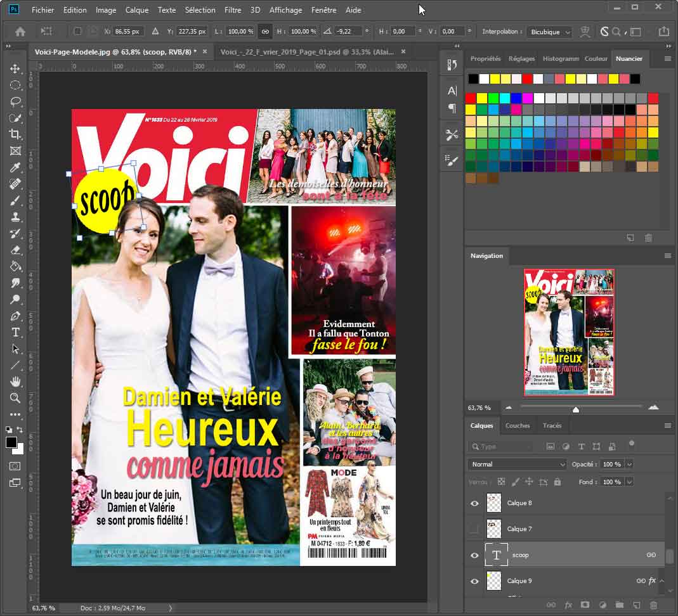
Task: Toggle lock all on layer
Action: 557,482
